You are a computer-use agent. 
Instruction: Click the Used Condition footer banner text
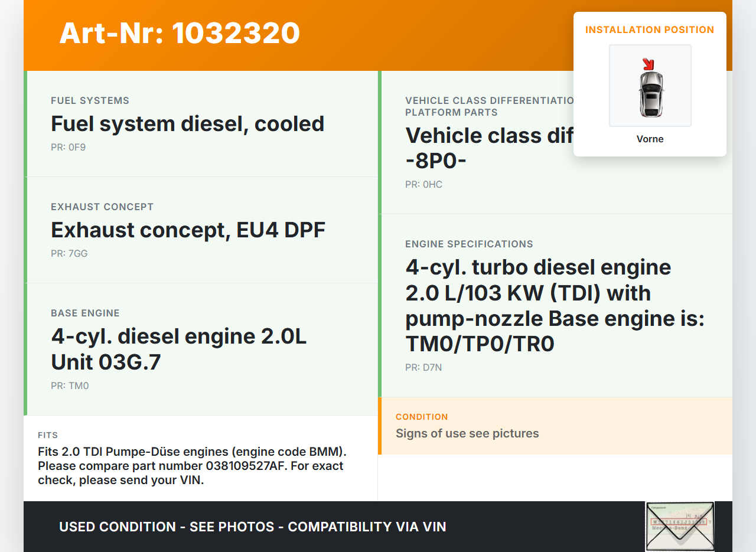click(x=252, y=527)
